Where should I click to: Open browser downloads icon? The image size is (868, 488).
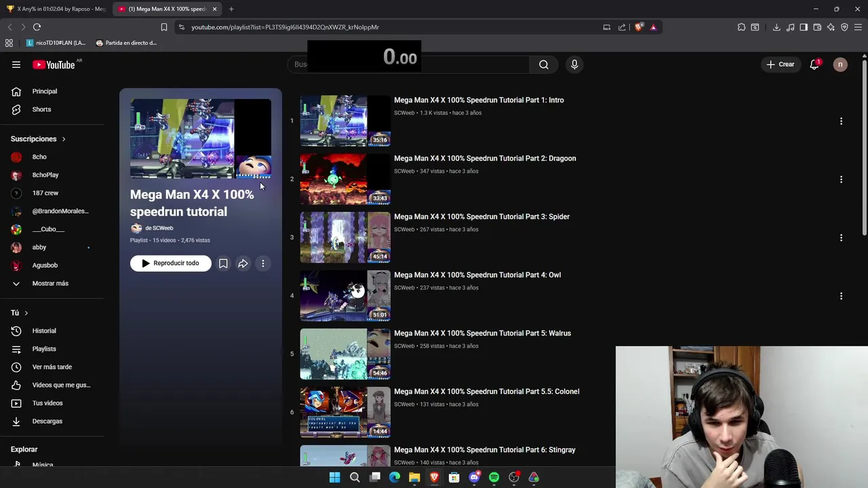pos(776,27)
